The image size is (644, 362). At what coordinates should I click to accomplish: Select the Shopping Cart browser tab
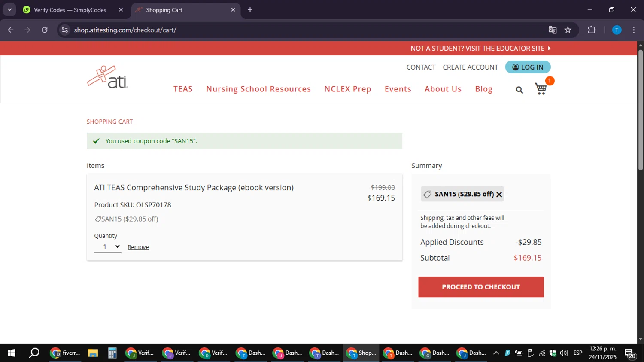point(185,10)
